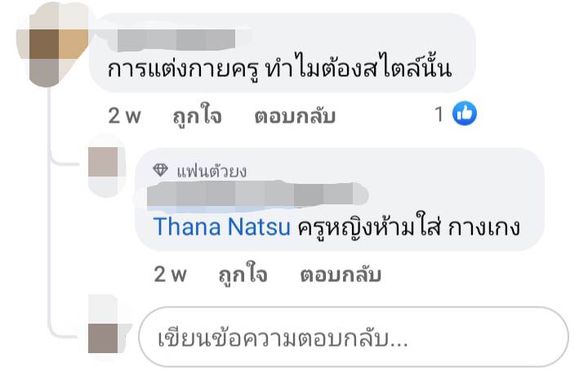Image resolution: width=588 pixels, height=376 pixels.
Task: View reaction count 1 on top comment
Action: pos(439,115)
